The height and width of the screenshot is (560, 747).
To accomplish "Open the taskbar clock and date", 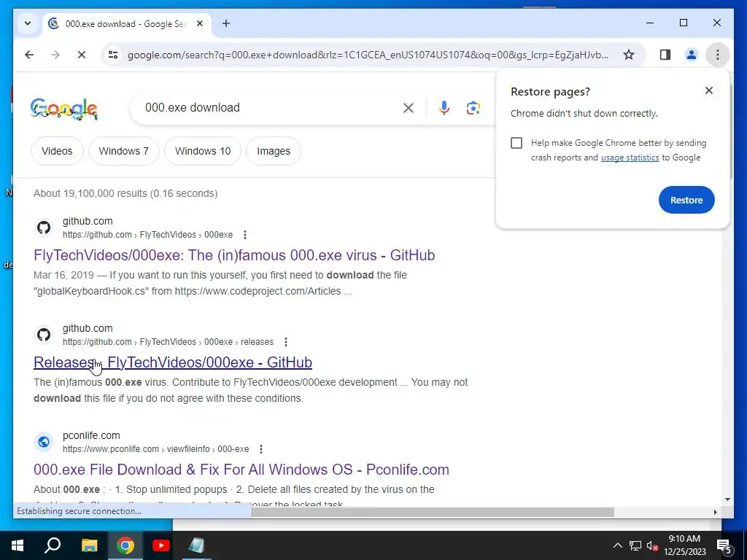I will tap(684, 545).
